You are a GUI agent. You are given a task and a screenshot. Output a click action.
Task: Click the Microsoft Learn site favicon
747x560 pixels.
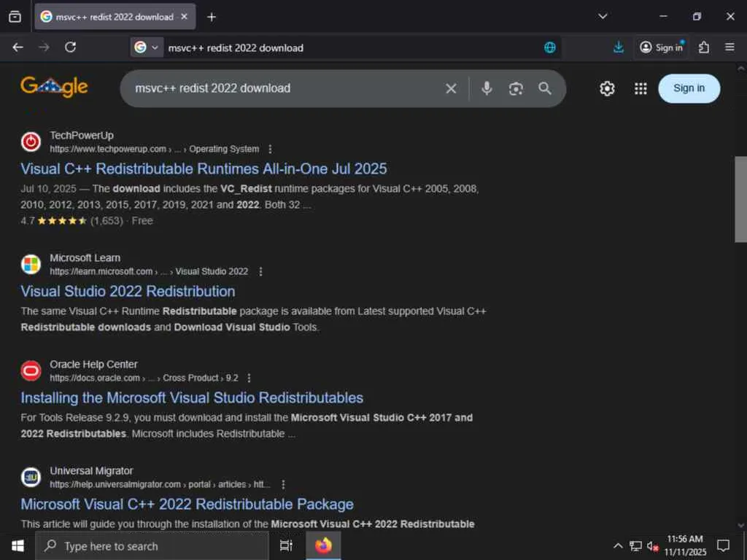pyautogui.click(x=31, y=264)
